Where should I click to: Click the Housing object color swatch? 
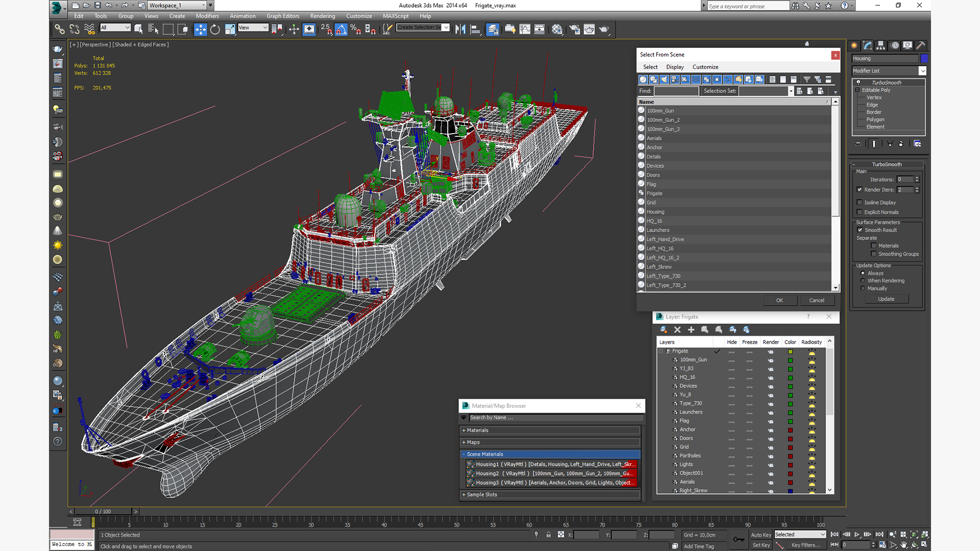coord(924,59)
